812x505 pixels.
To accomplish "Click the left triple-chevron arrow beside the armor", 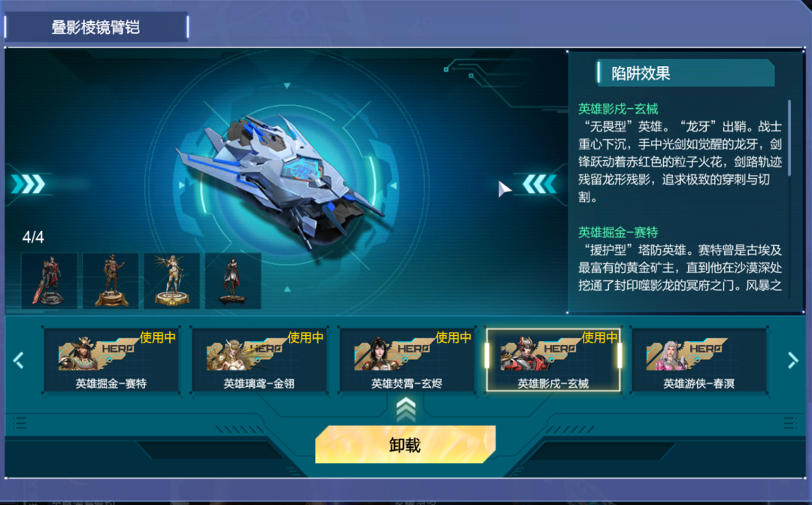I will pos(29,183).
